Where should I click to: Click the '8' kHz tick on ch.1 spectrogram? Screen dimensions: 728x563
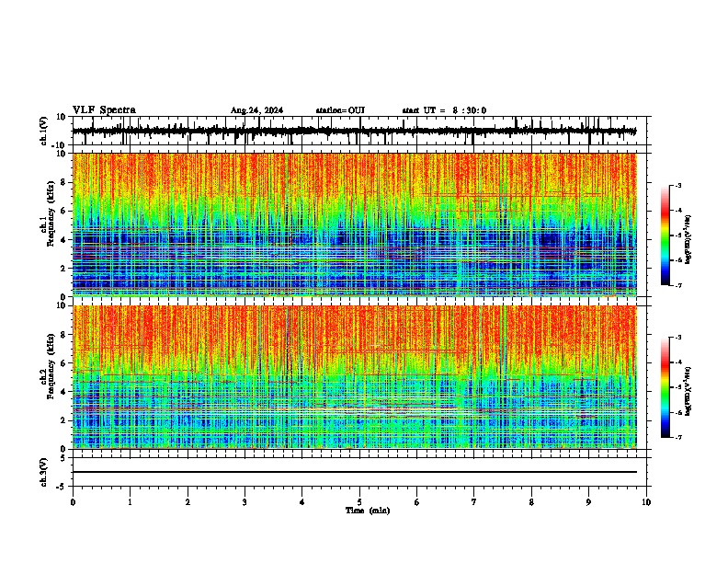(63, 182)
